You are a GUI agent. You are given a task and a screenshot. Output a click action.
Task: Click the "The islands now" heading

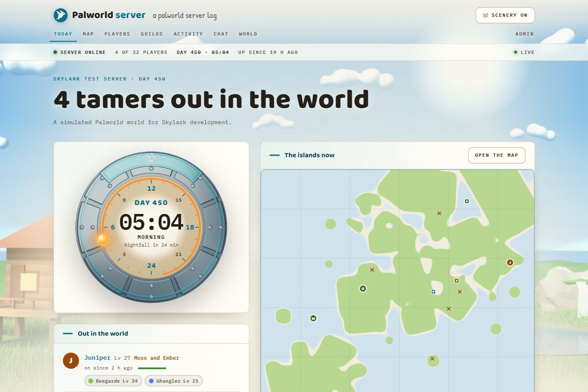(310, 155)
